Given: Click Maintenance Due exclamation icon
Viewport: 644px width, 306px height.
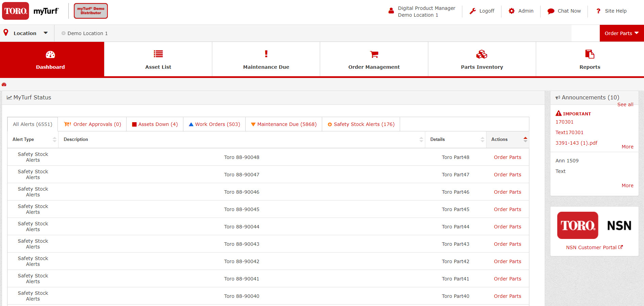Looking at the screenshot, I should (266, 54).
